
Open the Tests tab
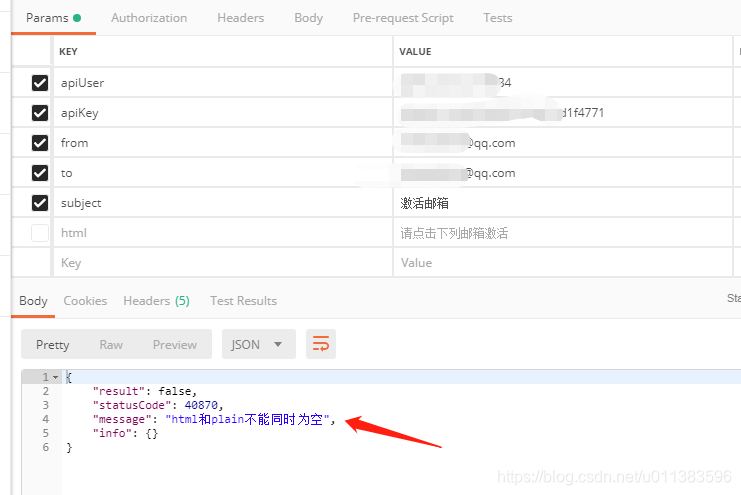coord(498,18)
